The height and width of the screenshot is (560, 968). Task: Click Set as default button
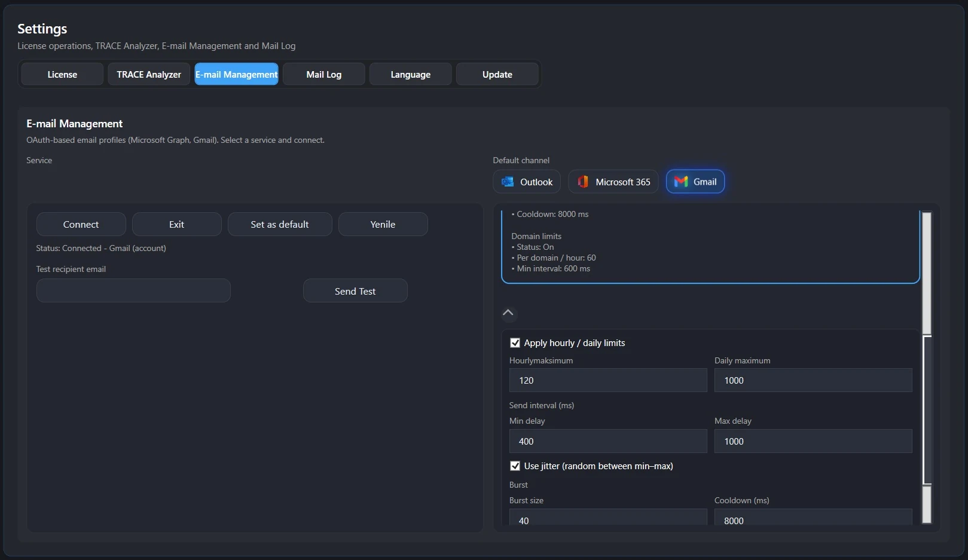pyautogui.click(x=279, y=225)
